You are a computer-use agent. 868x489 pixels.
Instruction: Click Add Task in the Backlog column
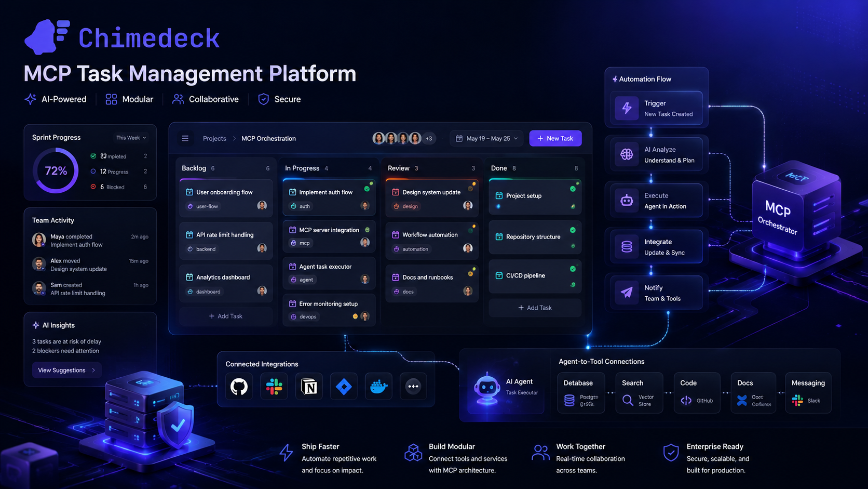coord(226,316)
